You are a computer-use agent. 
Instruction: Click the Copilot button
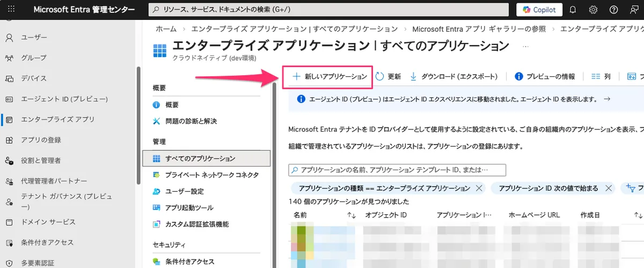tap(539, 9)
